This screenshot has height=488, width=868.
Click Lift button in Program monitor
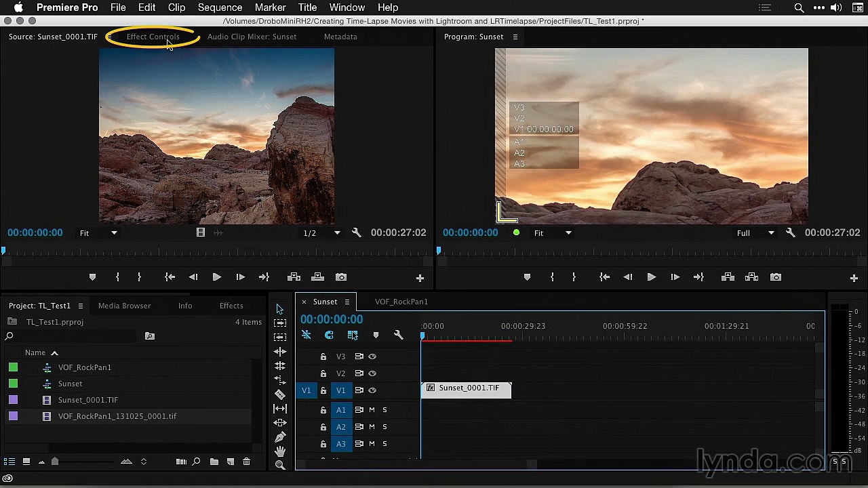[x=728, y=277]
